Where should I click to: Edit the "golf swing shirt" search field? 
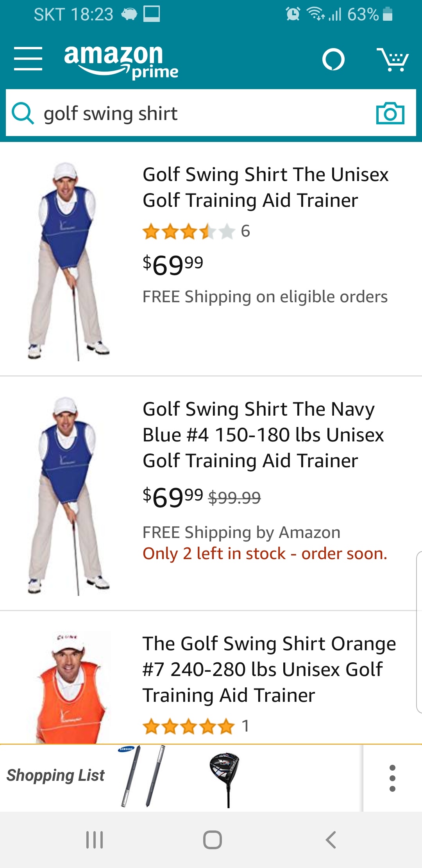point(203,113)
